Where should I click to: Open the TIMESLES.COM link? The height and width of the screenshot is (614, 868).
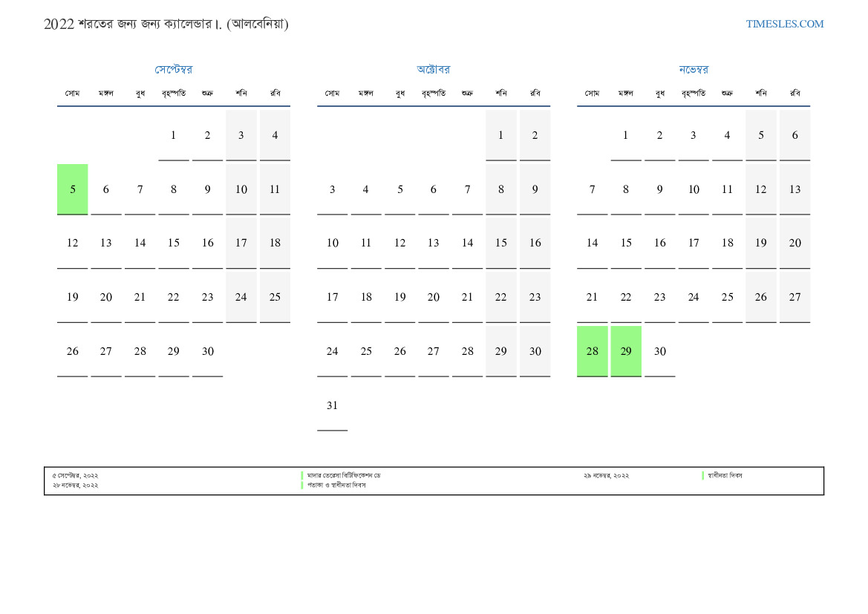click(x=784, y=24)
